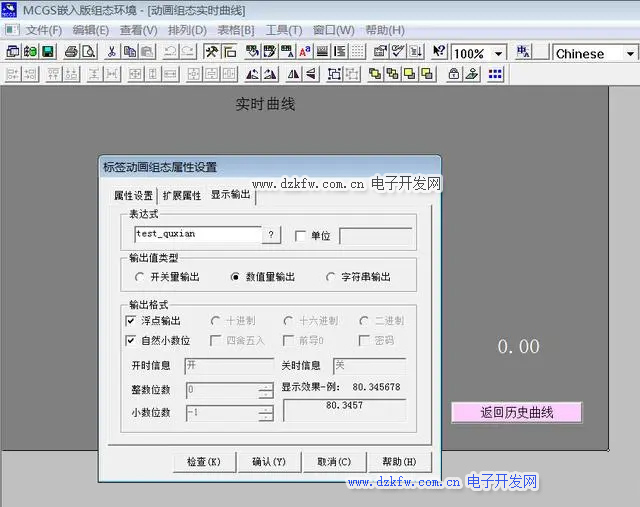Screen dimensions: 640x507
Task: Choose the 字符串输出 radio option
Action: coord(331,277)
